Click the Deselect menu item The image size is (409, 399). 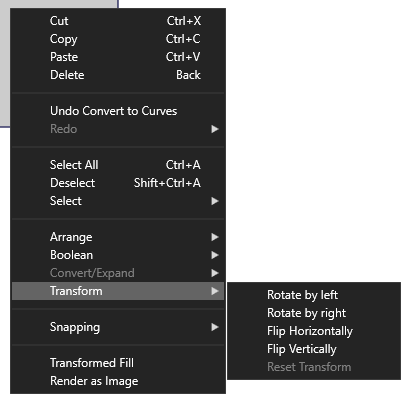(x=118, y=183)
